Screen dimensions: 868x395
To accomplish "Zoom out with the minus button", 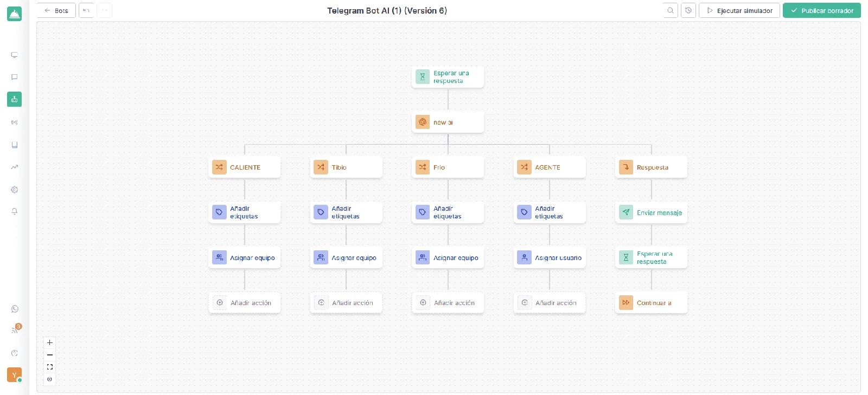I will [50, 355].
